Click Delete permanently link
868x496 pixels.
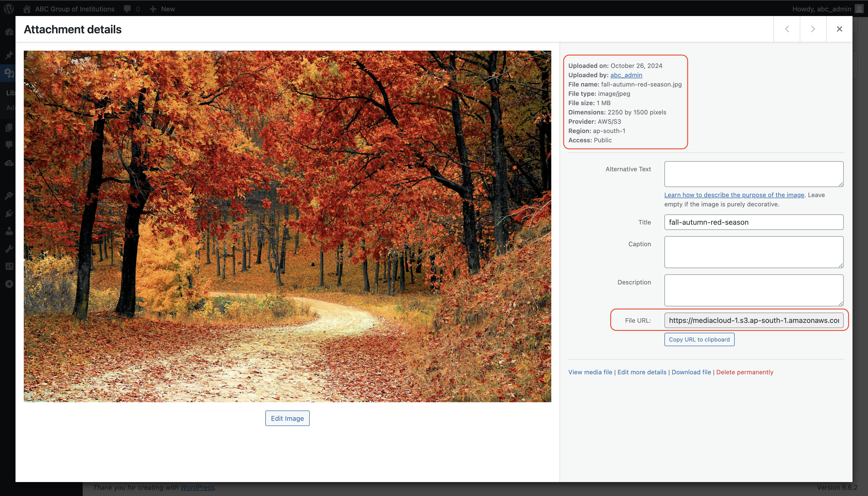point(745,372)
